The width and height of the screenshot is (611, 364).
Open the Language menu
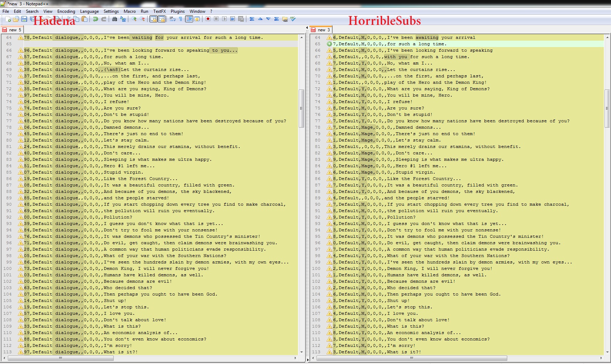[89, 11]
